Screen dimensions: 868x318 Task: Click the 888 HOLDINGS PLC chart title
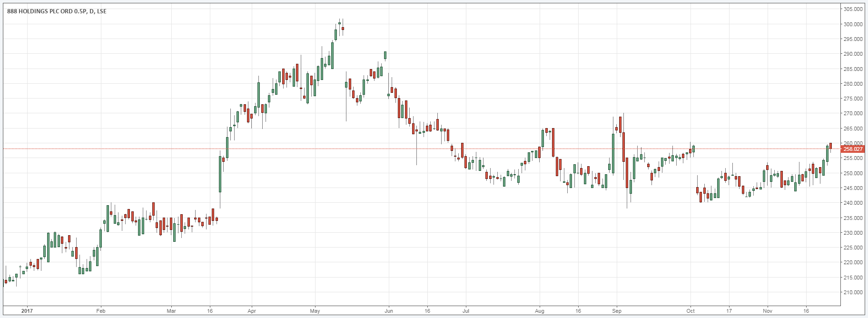pyautogui.click(x=57, y=11)
